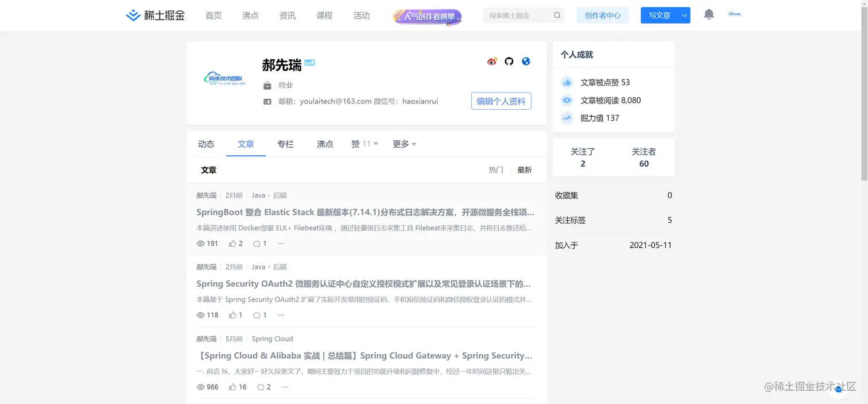Switch to the 沸点 profile tab
The height and width of the screenshot is (404, 868).
(x=325, y=144)
